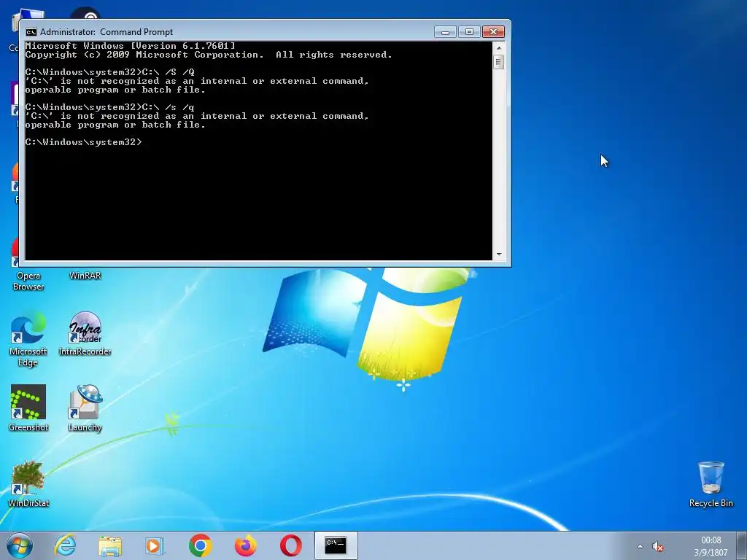
Task: Open the InfraRecorder desktop shortcut
Action: [85, 334]
